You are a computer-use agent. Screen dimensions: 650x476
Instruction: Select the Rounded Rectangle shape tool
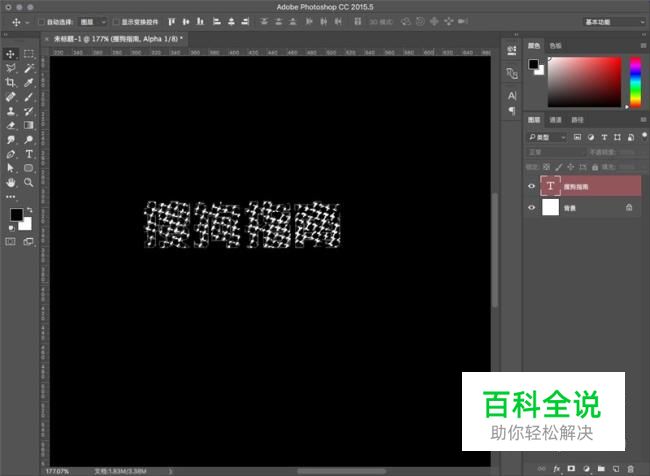click(x=29, y=168)
